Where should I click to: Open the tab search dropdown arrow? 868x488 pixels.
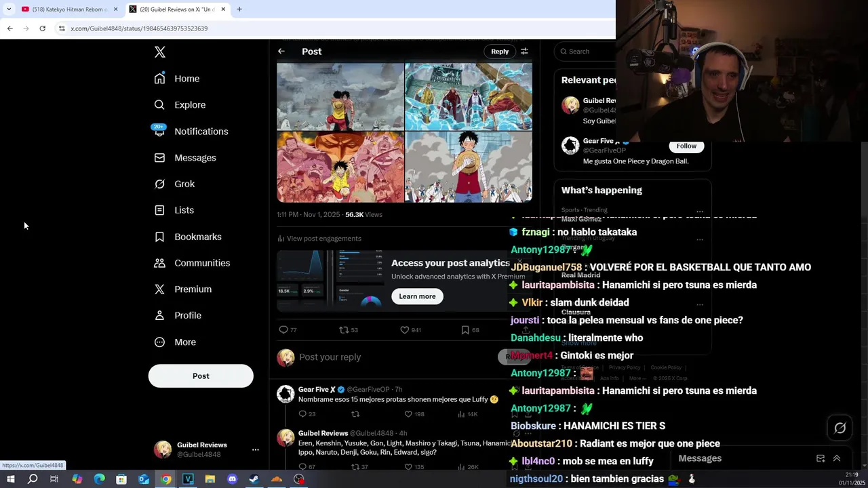pyautogui.click(x=8, y=9)
